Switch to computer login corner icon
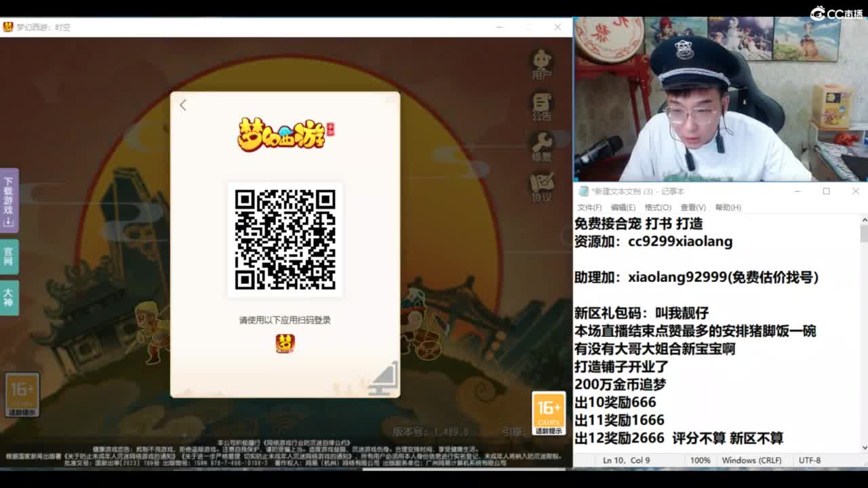868x488 pixels. 384,379
